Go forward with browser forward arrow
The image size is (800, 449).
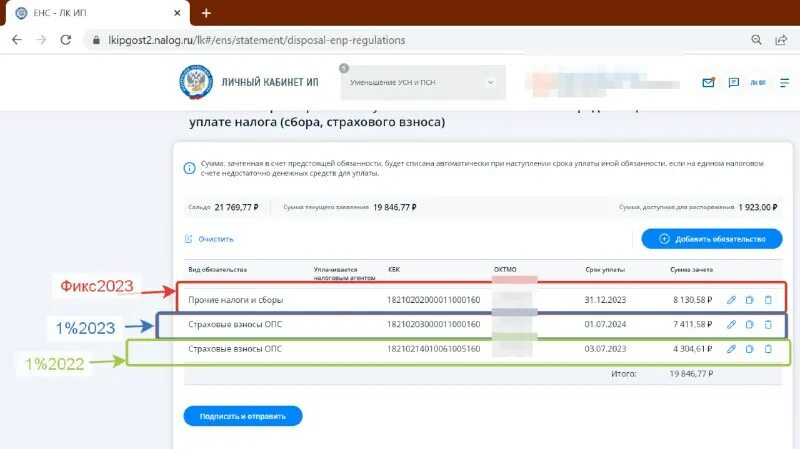click(x=41, y=40)
